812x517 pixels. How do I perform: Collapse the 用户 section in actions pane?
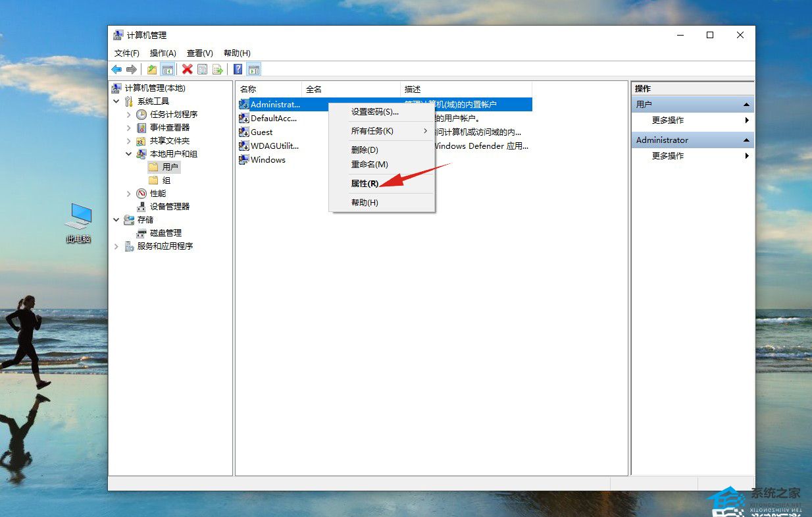746,105
